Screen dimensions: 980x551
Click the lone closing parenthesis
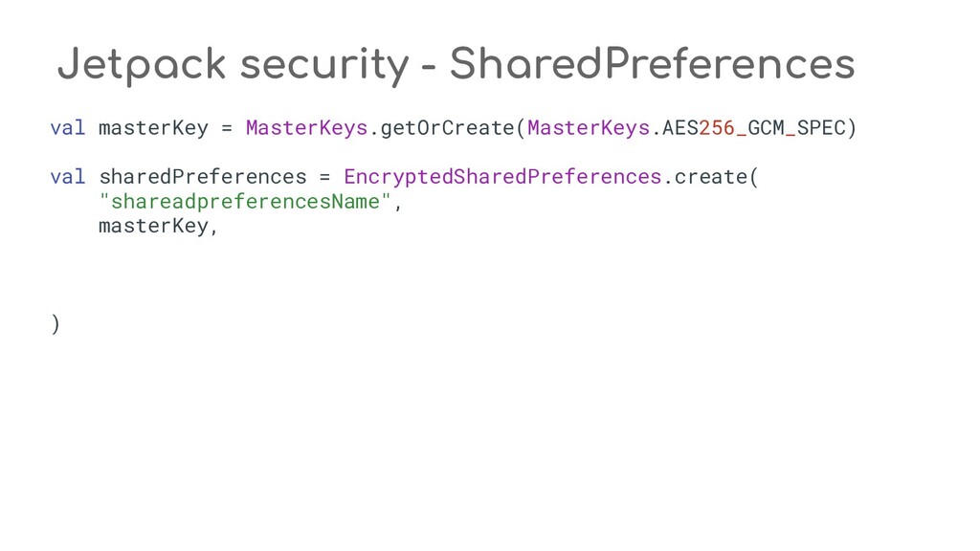(56, 325)
